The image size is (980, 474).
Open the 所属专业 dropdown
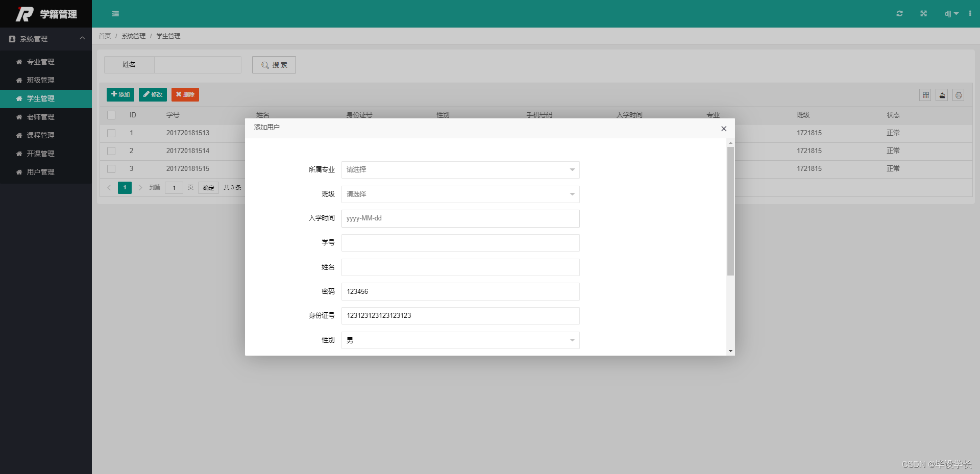click(460, 170)
